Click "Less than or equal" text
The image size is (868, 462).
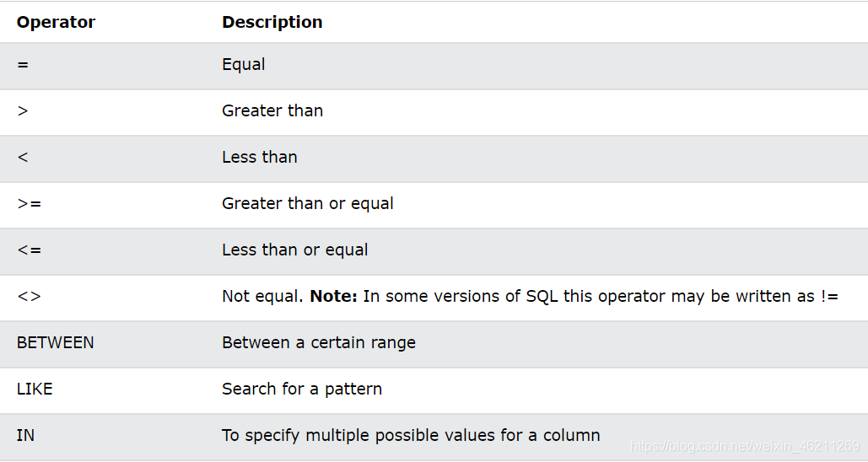(x=295, y=250)
